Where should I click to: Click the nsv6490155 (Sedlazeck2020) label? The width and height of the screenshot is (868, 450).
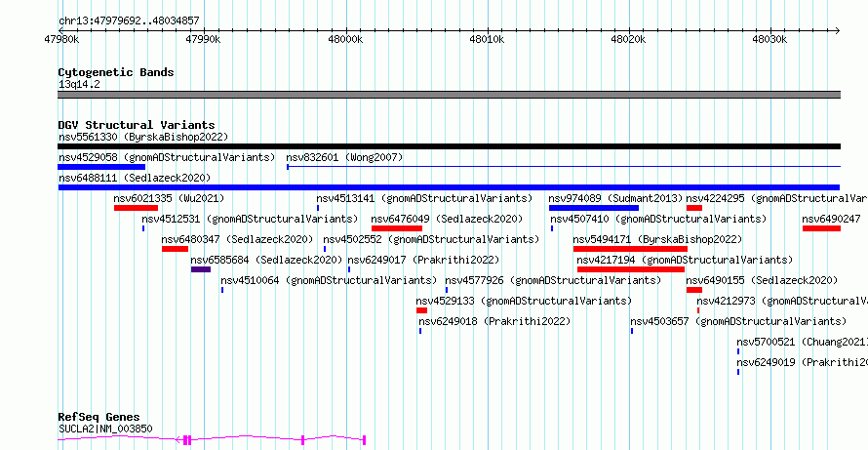pos(763,280)
